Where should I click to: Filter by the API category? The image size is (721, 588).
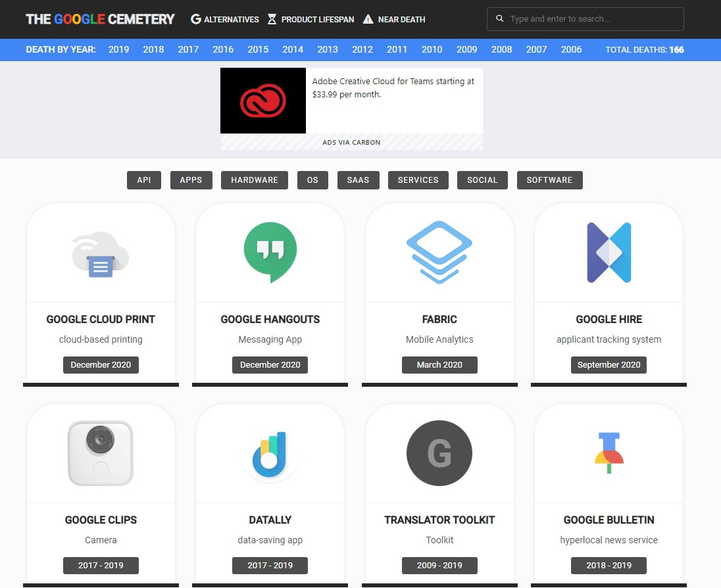coord(144,180)
